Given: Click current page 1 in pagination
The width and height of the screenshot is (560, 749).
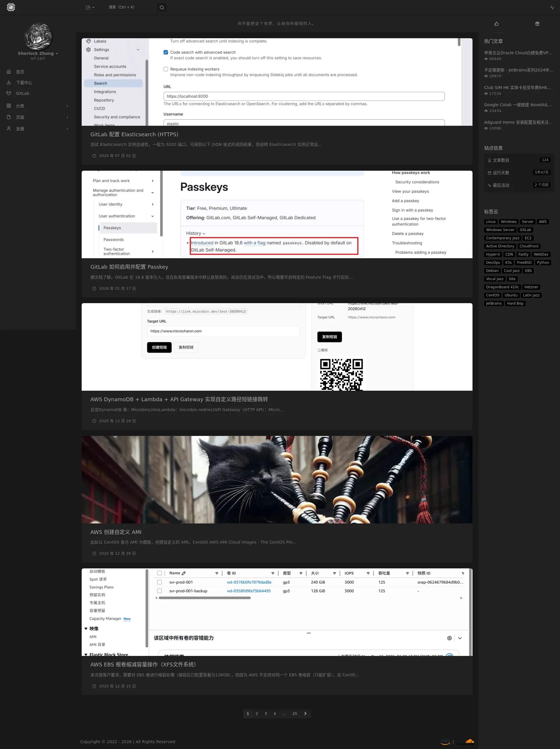Looking at the screenshot, I should 248,713.
